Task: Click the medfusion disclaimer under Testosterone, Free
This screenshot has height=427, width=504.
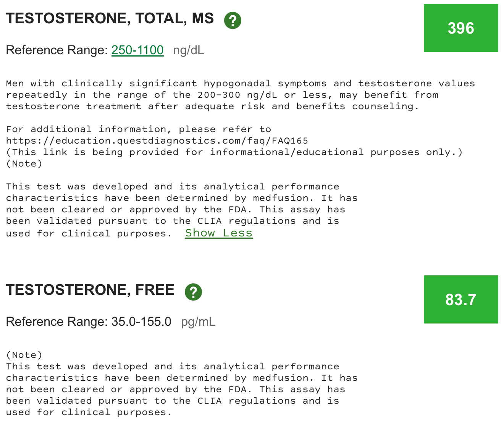Action: pos(182,390)
